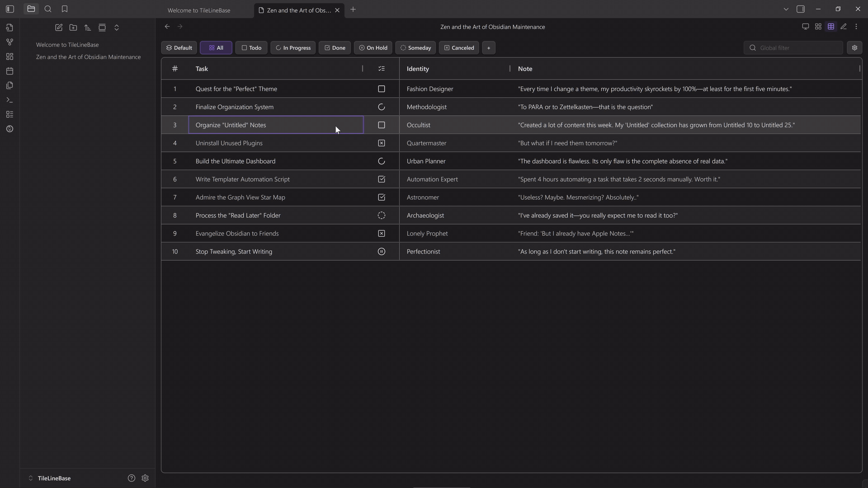Open the graph view from the ribbon
The width and height of the screenshot is (868, 488).
point(9,42)
